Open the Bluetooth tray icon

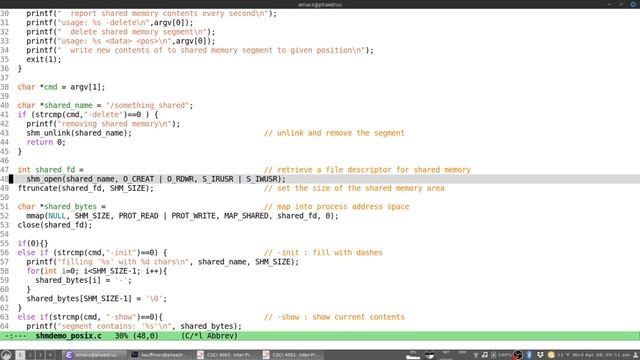(x=529, y=355)
